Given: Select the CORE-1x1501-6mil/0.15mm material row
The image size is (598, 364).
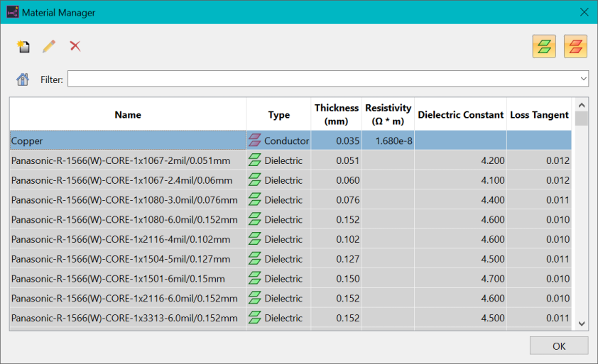Looking at the screenshot, I should (290, 279).
